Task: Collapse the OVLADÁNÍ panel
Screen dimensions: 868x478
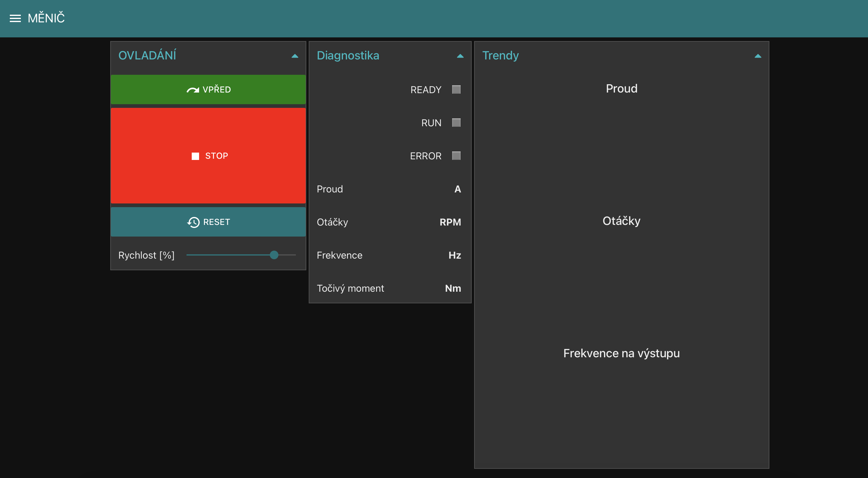Action: pos(295,56)
